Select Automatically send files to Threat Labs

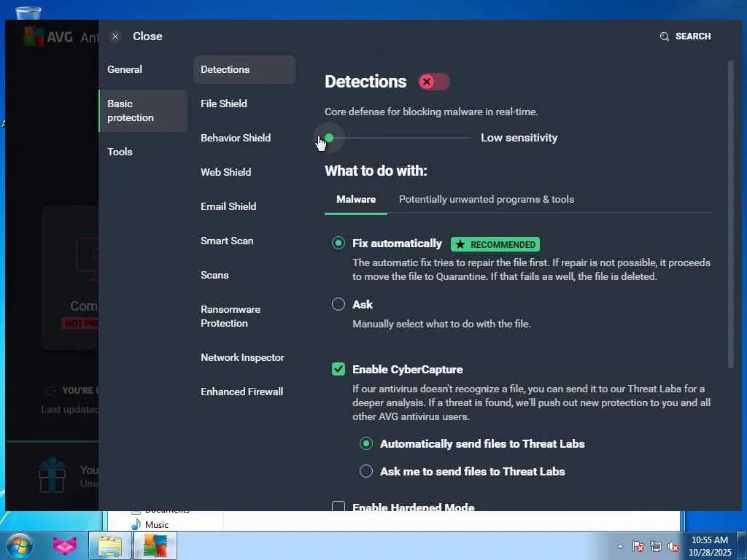click(x=366, y=444)
